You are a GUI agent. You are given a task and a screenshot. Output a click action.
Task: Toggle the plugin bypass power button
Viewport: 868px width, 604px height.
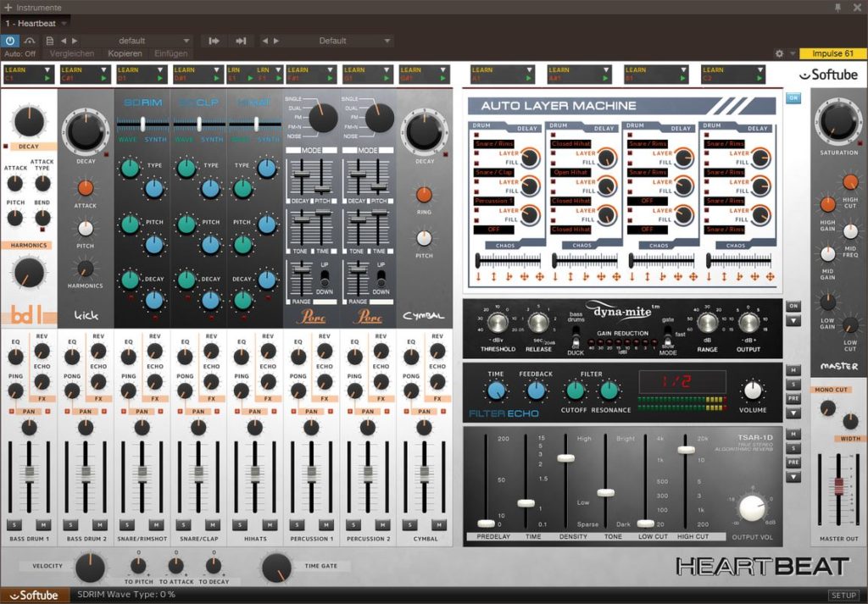click(x=10, y=41)
